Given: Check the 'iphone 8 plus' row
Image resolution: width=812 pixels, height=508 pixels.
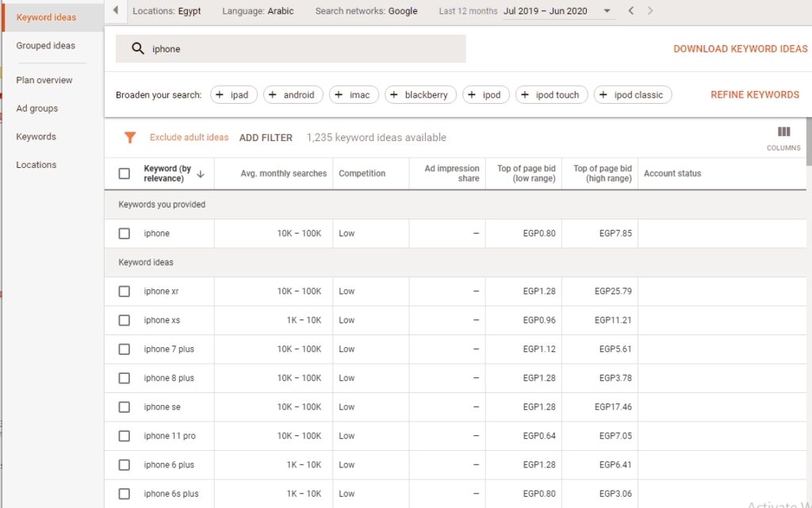Looking at the screenshot, I should click(124, 378).
